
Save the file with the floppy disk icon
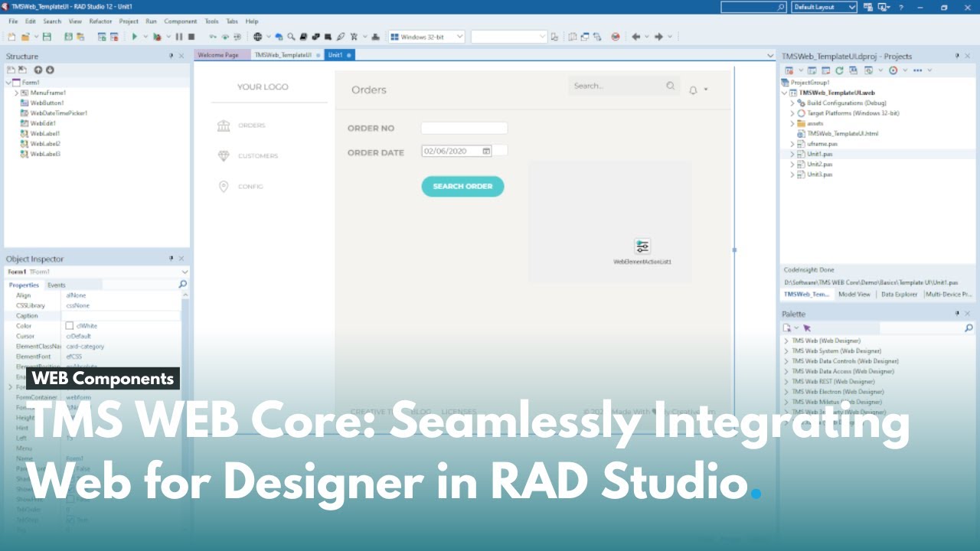tap(47, 37)
